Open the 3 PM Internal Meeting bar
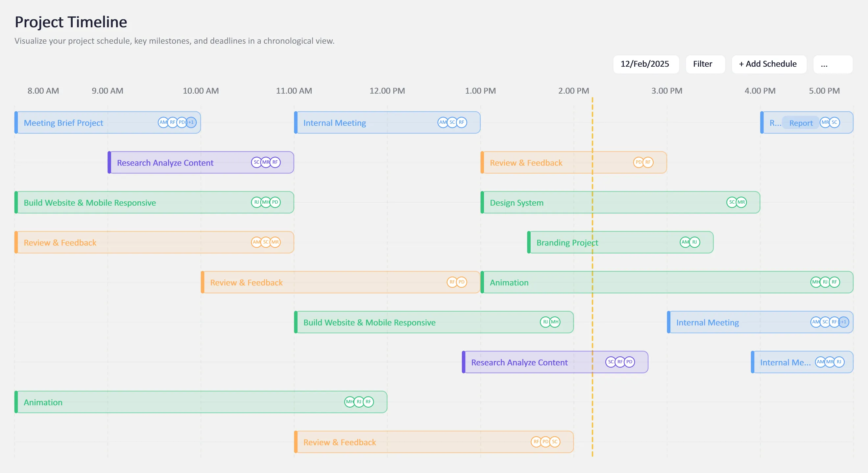Image resolution: width=868 pixels, height=473 pixels. click(760, 322)
